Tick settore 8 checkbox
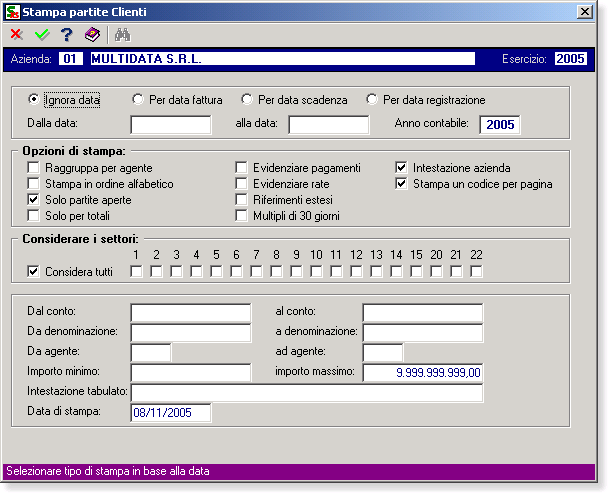 point(276,271)
